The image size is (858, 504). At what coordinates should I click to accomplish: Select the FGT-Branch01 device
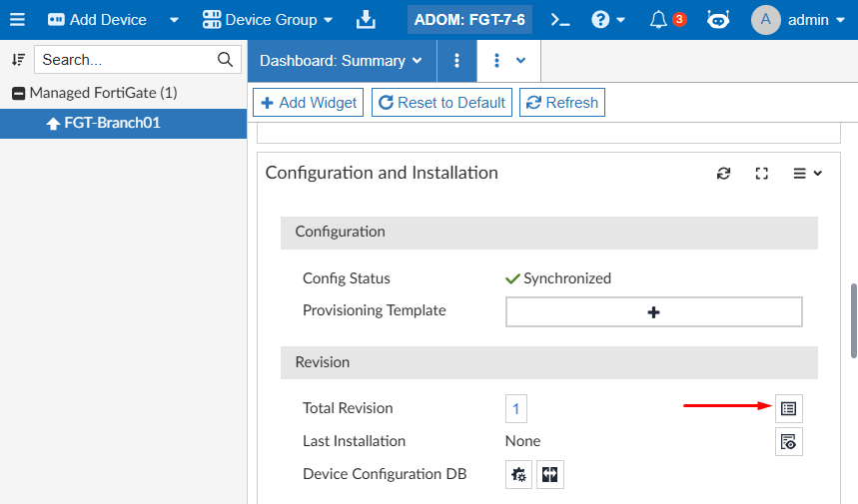click(123, 123)
